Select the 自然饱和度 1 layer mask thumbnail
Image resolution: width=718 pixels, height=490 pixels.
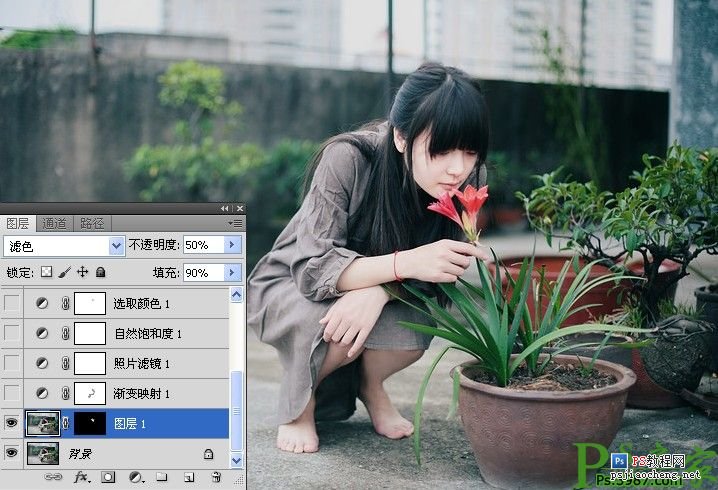tap(90, 333)
